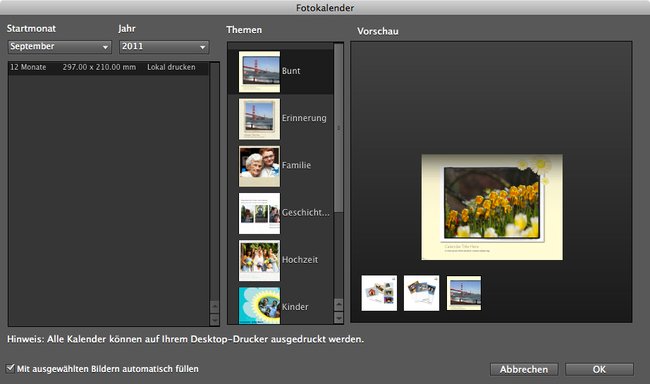Viewport: 650px width, 384px height.
Task: Select the Hochzeit theme thumbnail
Action: pos(259,260)
